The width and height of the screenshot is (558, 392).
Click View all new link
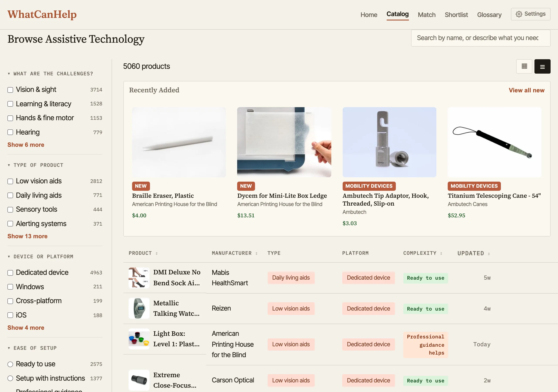526,90
